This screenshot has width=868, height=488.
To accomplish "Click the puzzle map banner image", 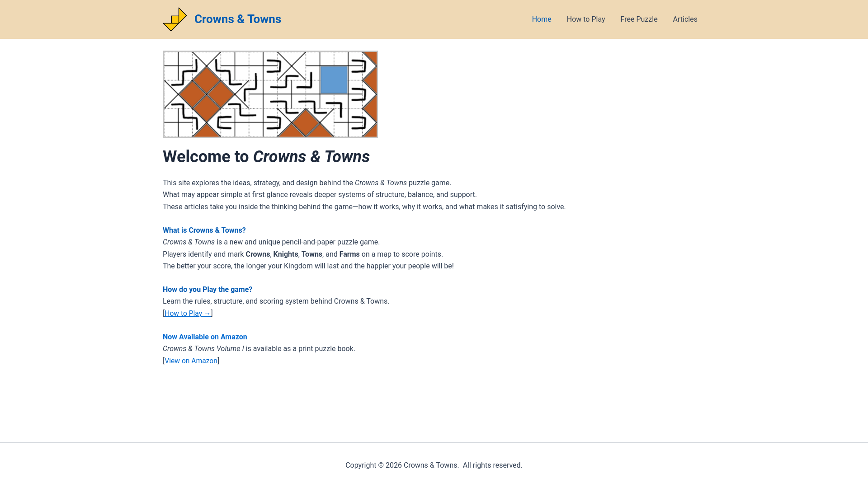I will 270,94.
